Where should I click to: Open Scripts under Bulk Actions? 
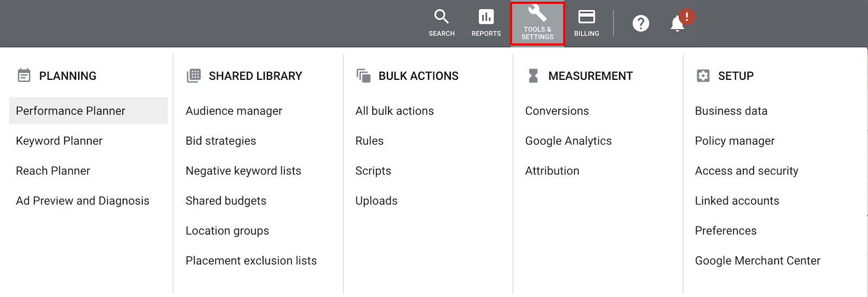click(373, 170)
